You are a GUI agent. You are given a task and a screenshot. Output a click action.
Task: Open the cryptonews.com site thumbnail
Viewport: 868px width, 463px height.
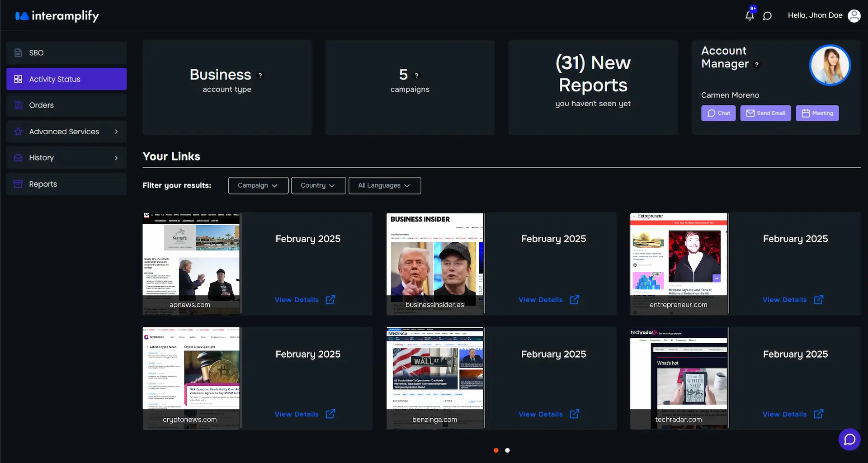tap(192, 378)
